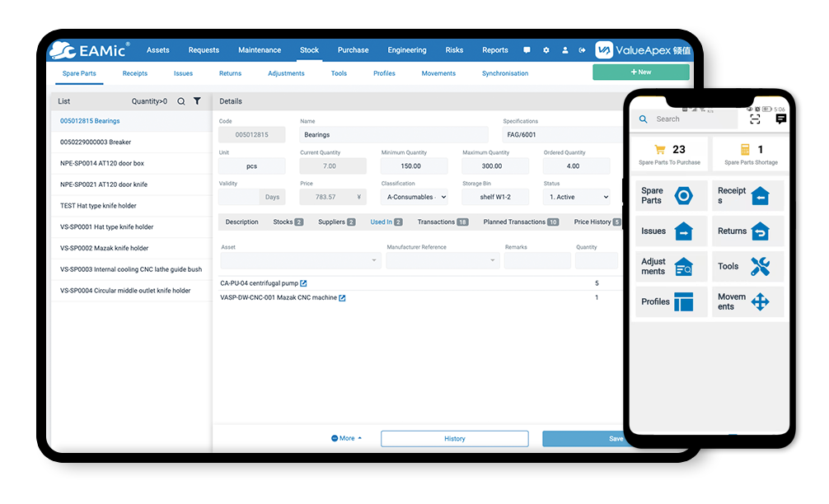Open the Status dropdown
Screen dimensions: 829x504
point(577,197)
